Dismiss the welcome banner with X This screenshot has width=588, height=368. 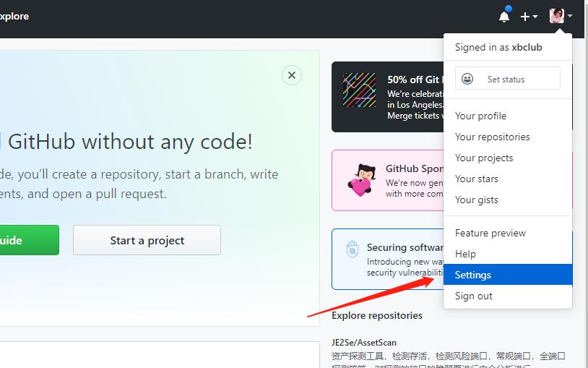(x=292, y=75)
